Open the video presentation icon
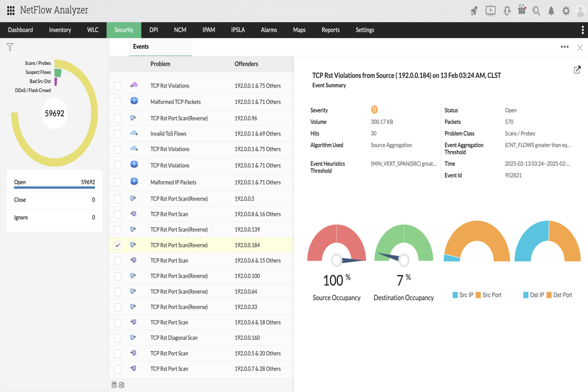The width and height of the screenshot is (588, 392). tap(490, 11)
